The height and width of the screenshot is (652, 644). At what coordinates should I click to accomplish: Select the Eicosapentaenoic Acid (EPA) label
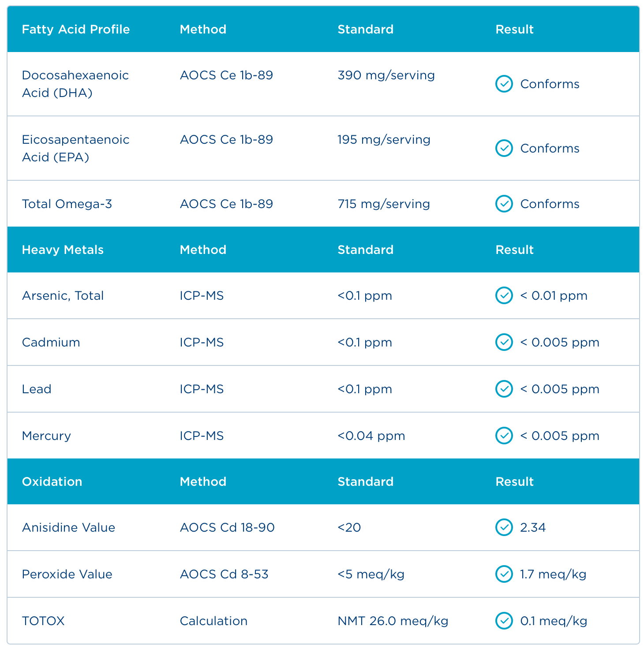[x=75, y=148]
